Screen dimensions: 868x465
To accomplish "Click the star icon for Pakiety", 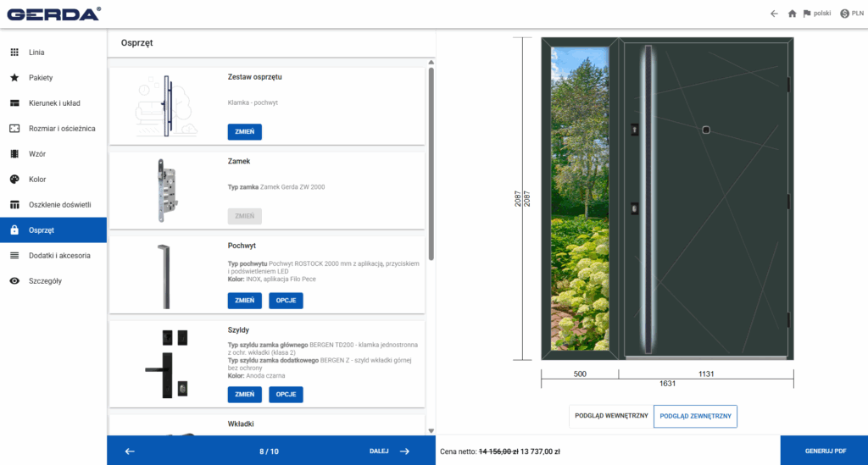I will point(14,78).
